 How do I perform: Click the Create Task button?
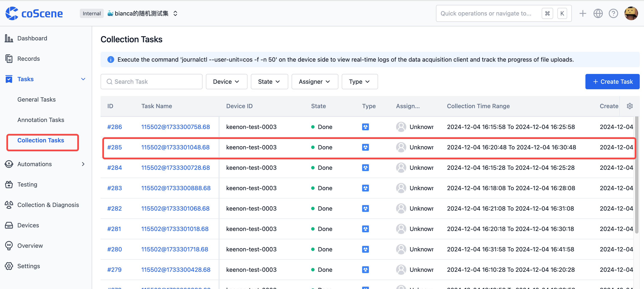point(612,82)
